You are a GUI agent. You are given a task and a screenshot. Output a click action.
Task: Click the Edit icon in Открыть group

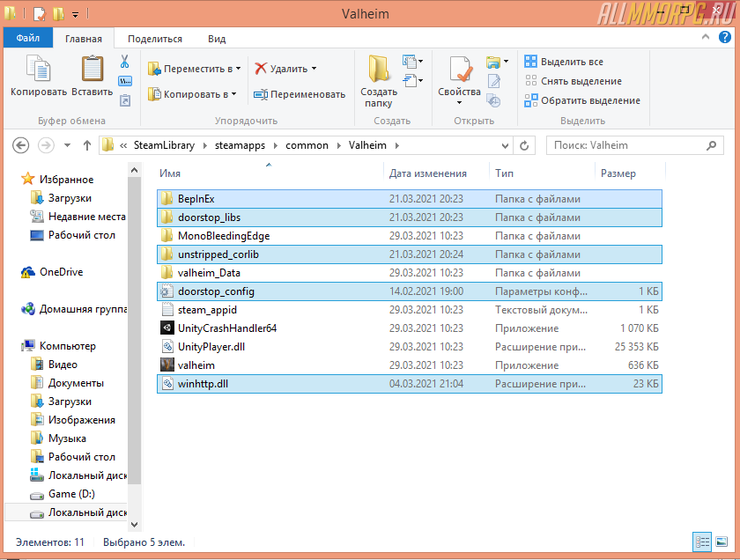[x=493, y=81]
